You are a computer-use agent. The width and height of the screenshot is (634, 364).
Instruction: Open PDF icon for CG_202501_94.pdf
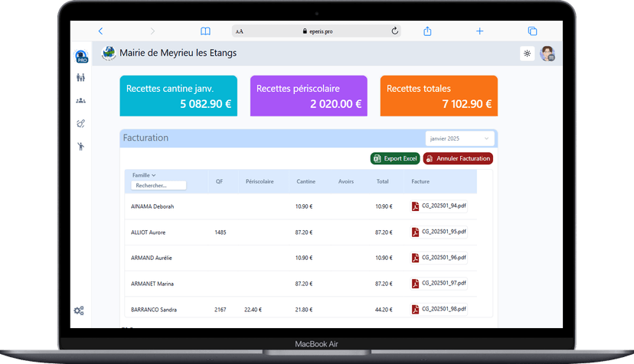(x=416, y=206)
